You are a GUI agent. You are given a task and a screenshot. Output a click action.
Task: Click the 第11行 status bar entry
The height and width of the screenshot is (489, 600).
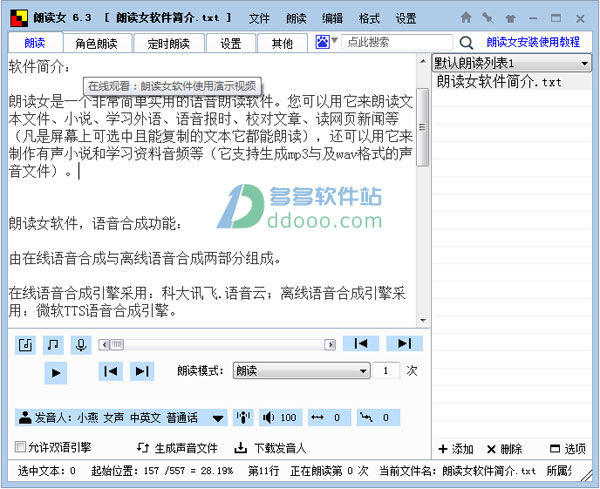coord(263,471)
